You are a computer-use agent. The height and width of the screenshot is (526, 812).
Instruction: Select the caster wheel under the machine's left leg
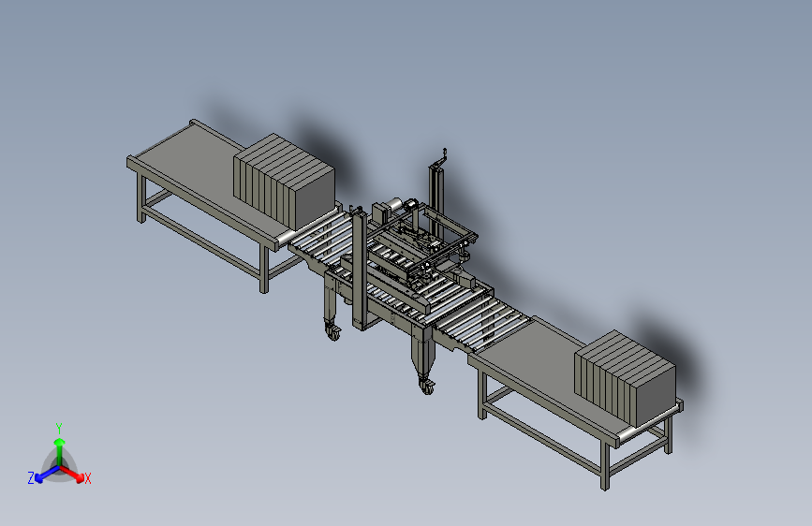click(333, 332)
